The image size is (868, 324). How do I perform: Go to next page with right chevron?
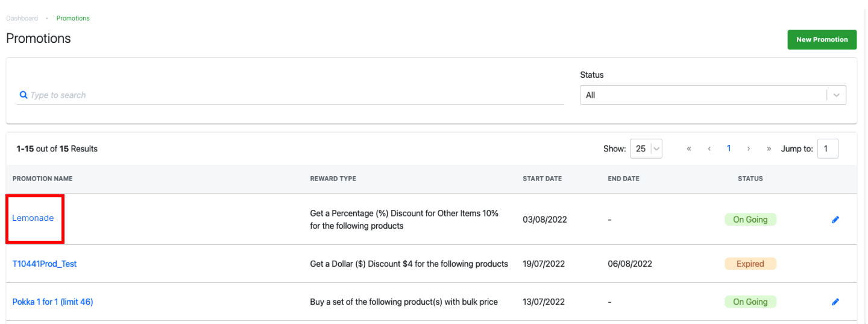(x=748, y=148)
